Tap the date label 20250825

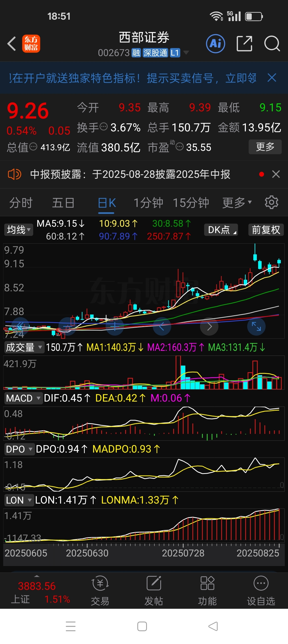[x=258, y=553]
